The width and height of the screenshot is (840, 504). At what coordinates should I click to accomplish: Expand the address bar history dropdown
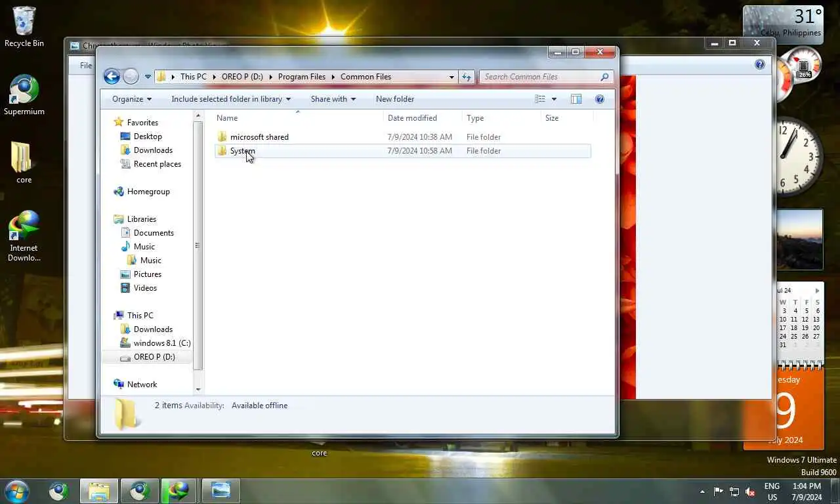point(451,77)
